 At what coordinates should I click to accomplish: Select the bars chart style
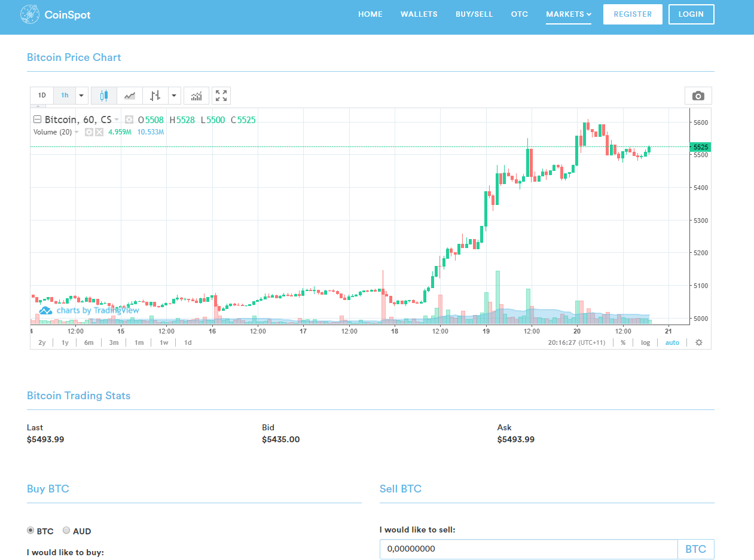pyautogui.click(x=155, y=96)
